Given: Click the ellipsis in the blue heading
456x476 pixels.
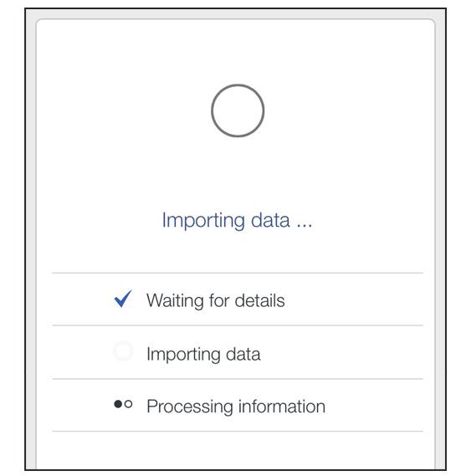Looking at the screenshot, I should coord(305,225).
